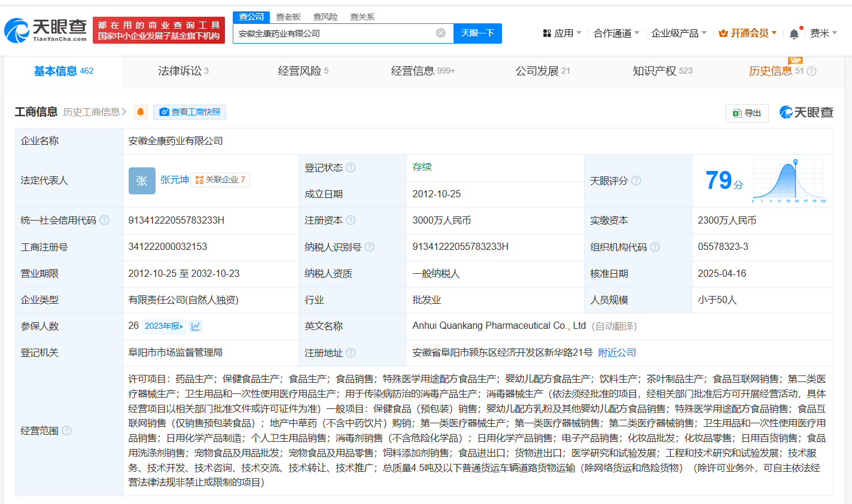Click help icon next to 天眼评分
Image resolution: width=852 pixels, height=504 pixels.
636,181
